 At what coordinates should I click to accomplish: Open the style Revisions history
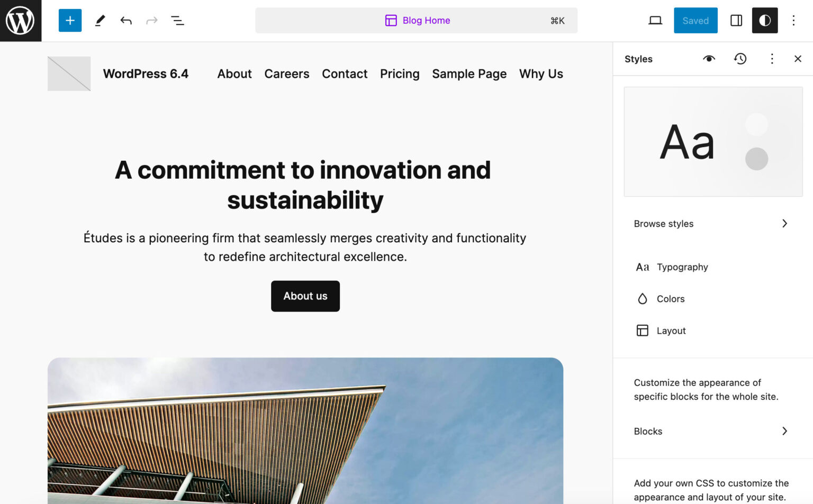tap(740, 59)
